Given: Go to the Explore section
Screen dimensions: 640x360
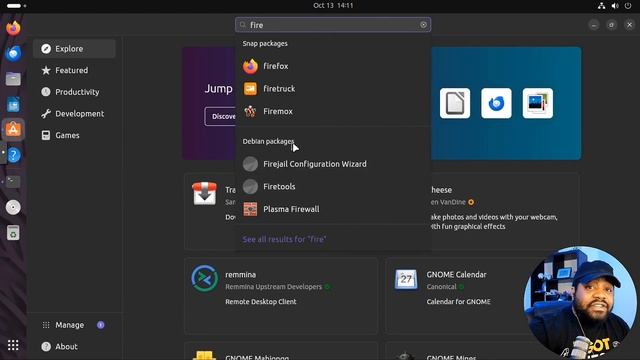Looking at the screenshot, I should [x=74, y=49].
